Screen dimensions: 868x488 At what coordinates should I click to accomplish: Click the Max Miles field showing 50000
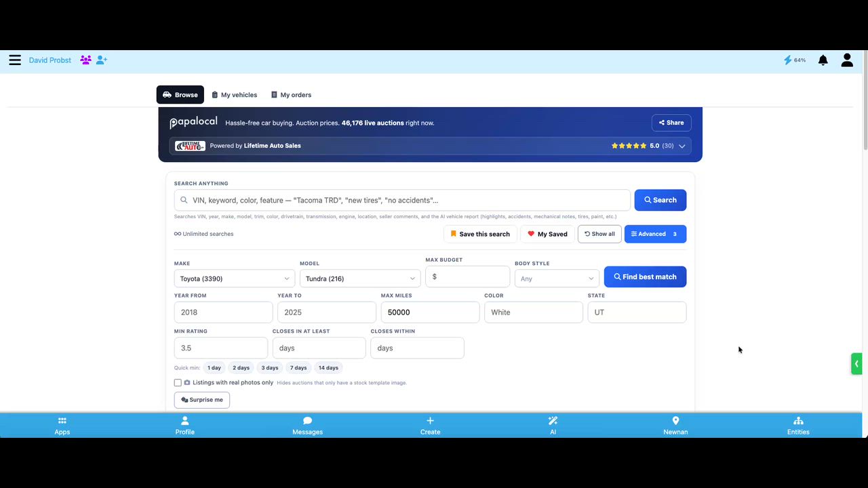(430, 312)
